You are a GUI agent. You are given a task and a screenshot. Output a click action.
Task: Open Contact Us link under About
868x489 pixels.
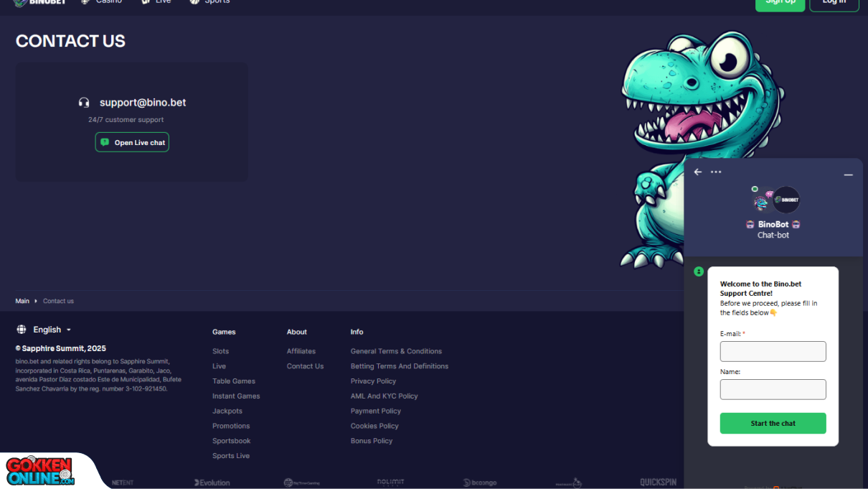click(x=306, y=366)
